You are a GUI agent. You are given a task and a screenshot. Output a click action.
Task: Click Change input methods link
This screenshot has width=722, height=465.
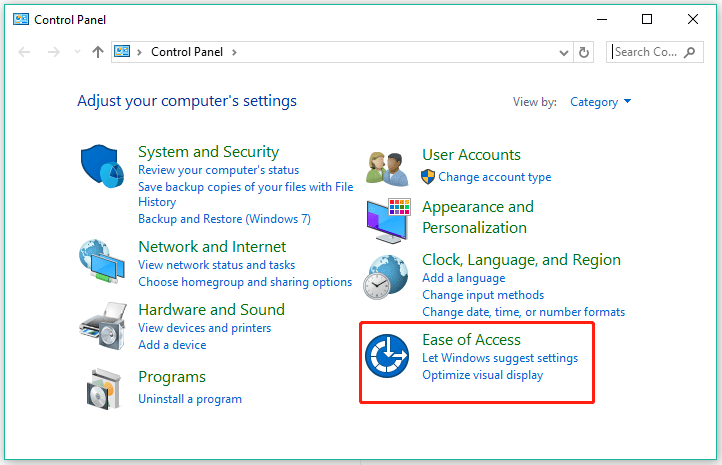point(483,295)
